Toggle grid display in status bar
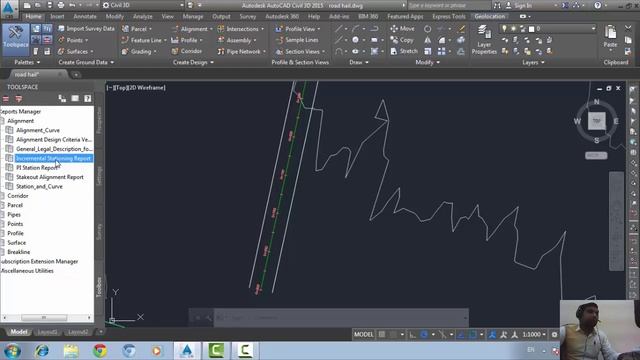The width and height of the screenshot is (640, 360). (x=382, y=335)
